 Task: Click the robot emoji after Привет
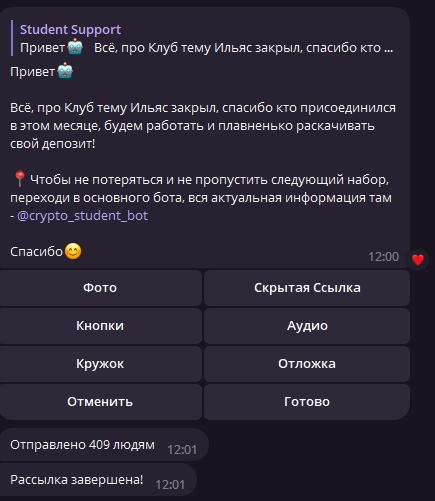[65, 71]
